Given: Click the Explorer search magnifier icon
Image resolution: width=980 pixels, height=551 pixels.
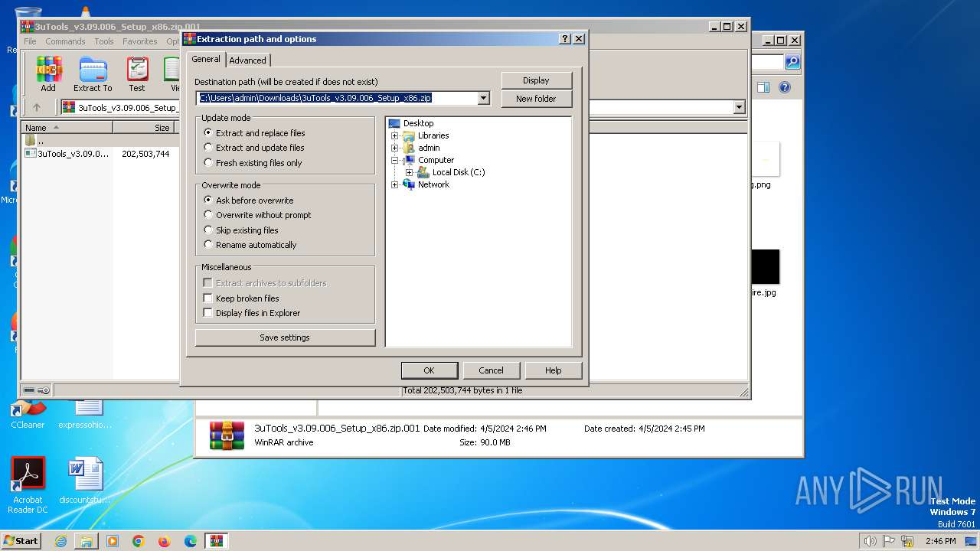Looking at the screenshot, I should click(x=792, y=62).
